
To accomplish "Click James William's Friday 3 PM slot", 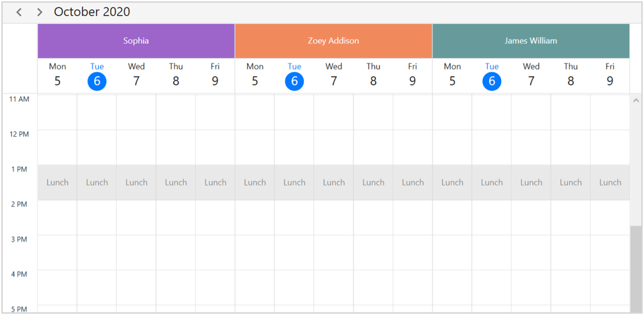I will pyautogui.click(x=610, y=252).
